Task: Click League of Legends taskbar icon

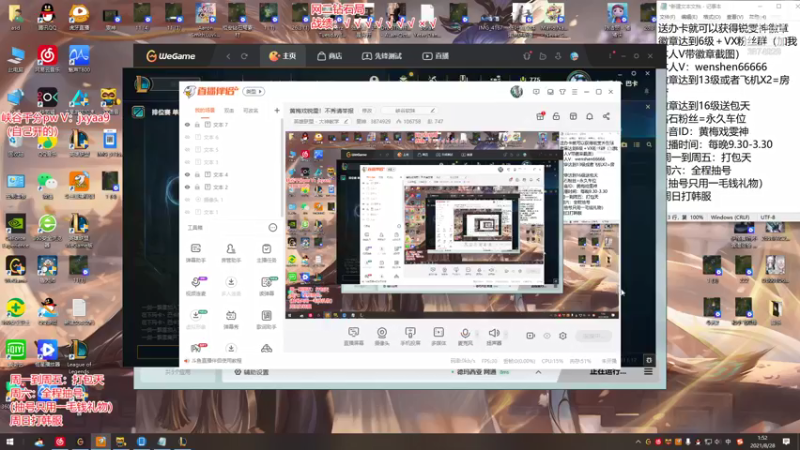Action: (182, 441)
